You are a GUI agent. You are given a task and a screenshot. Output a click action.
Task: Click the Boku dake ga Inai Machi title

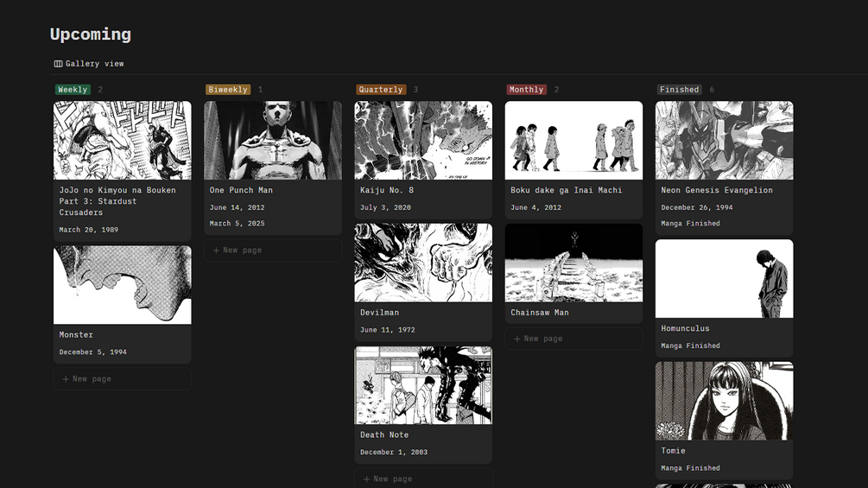pos(567,190)
